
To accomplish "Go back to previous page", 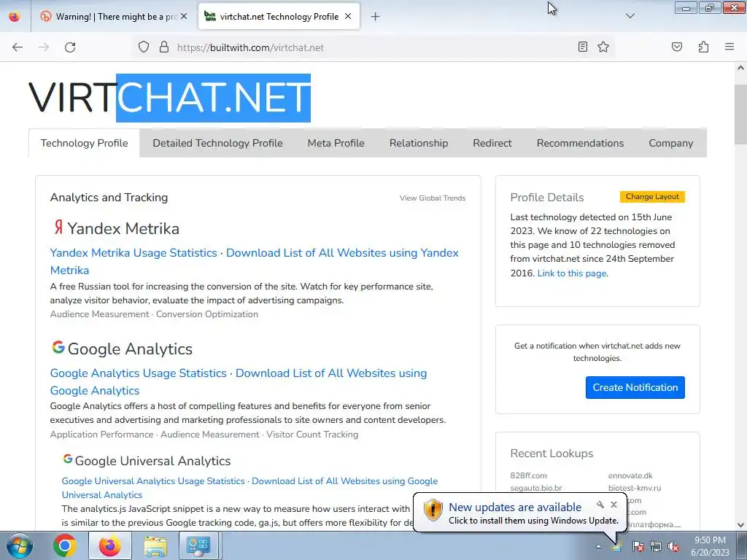I will tap(18, 47).
